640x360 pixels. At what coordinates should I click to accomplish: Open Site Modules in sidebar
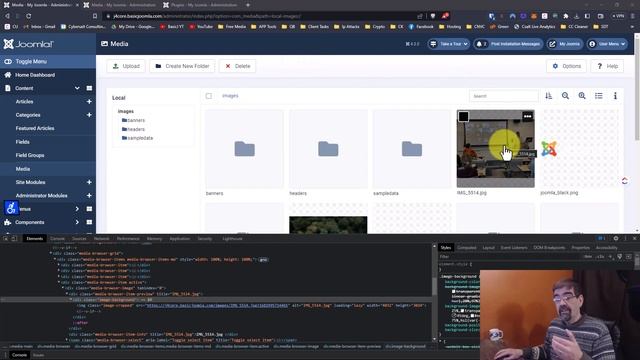tap(30, 182)
